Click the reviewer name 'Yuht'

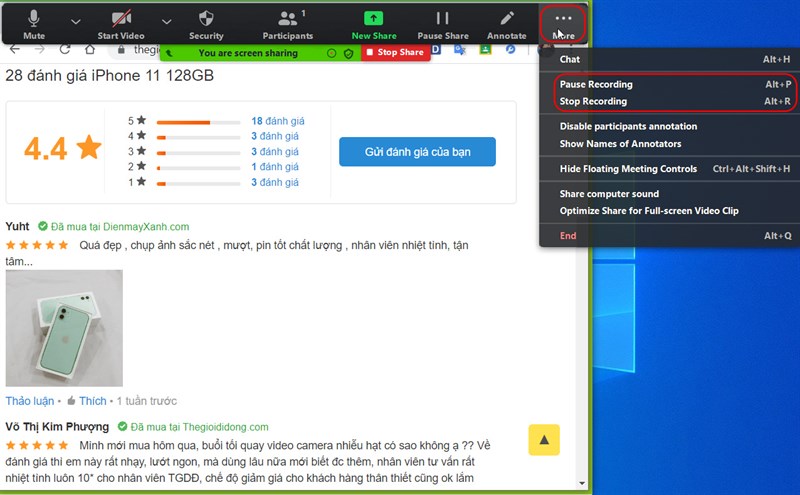[17, 227]
